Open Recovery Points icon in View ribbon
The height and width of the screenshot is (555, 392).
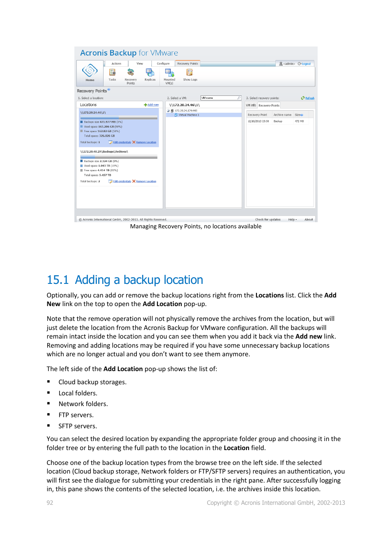point(131,72)
